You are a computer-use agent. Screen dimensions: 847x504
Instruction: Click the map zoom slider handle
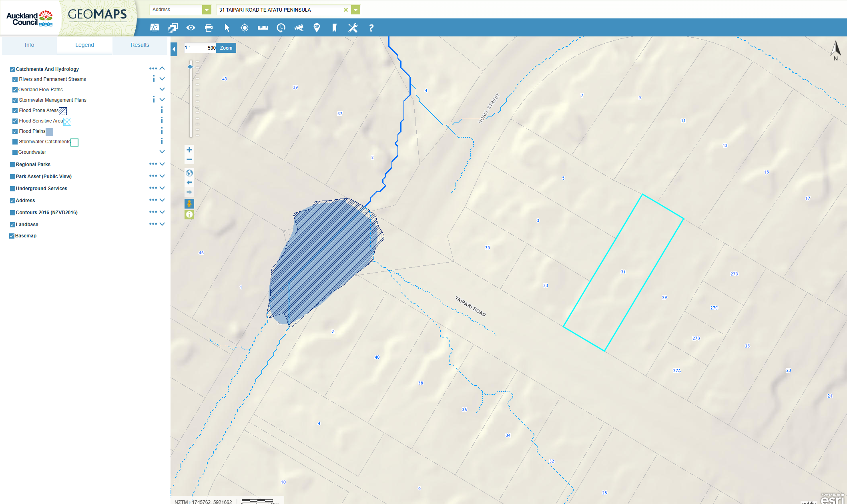coord(191,67)
